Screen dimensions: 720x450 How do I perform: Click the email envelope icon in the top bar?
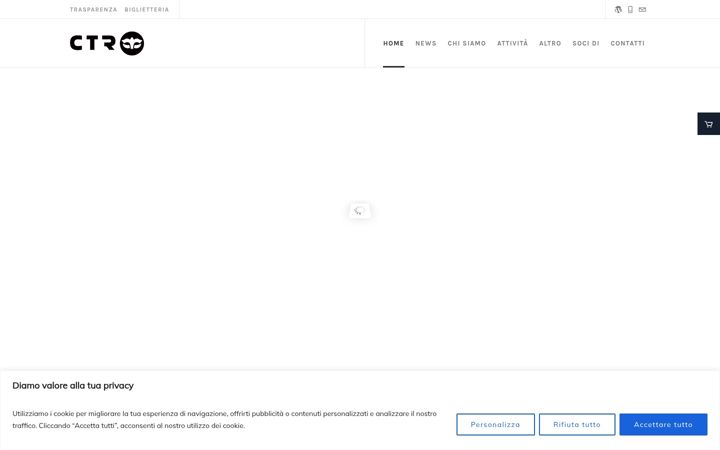(642, 9)
